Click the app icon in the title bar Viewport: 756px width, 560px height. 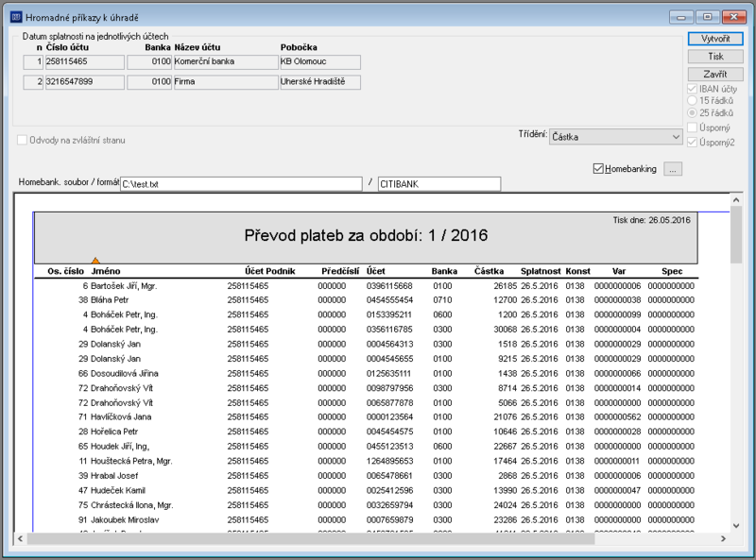pos(16,17)
